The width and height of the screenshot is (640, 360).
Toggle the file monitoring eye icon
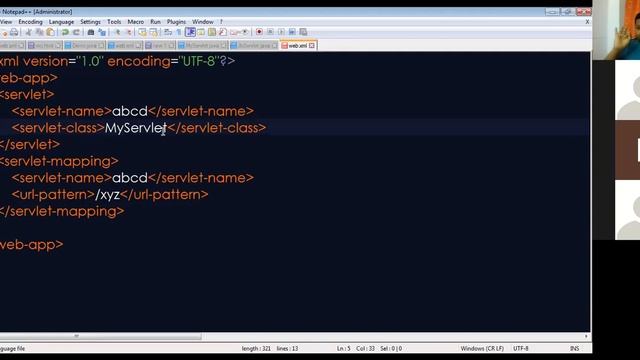[245, 32]
